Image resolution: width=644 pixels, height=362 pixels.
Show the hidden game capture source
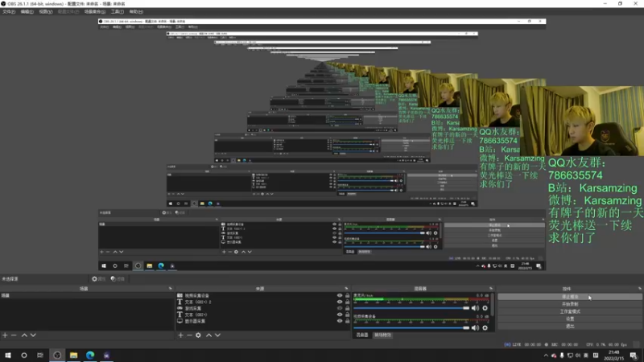point(339,308)
